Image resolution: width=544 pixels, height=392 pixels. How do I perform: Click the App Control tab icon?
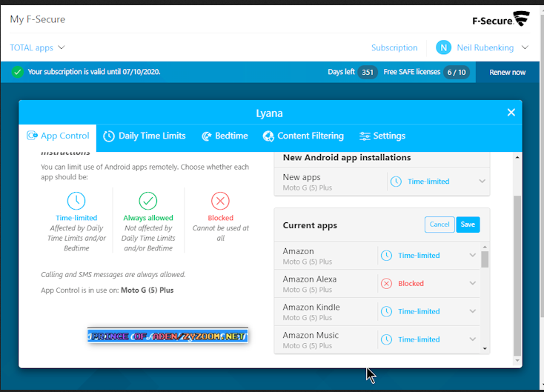click(x=32, y=136)
